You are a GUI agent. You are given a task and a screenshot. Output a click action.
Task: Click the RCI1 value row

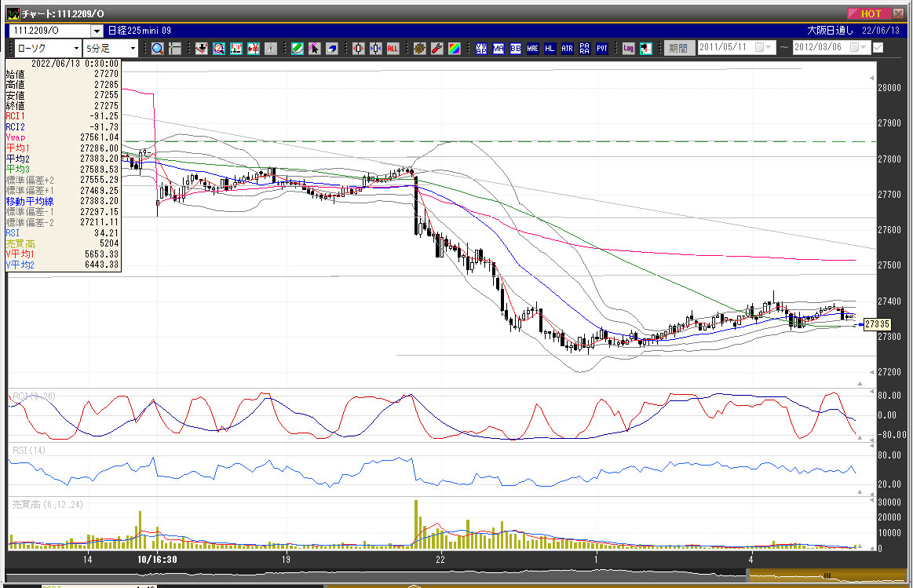click(x=62, y=116)
